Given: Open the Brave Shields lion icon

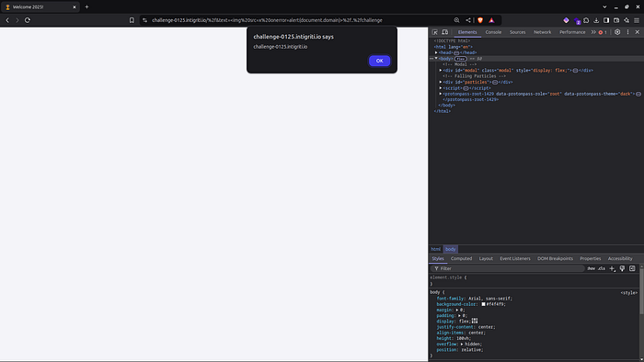Looking at the screenshot, I should [480, 20].
